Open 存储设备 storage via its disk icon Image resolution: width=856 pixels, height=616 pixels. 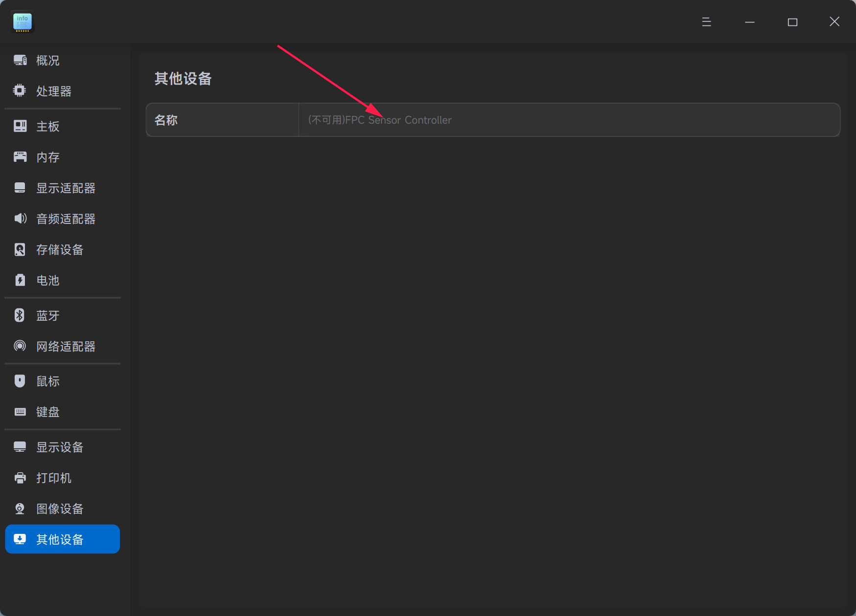point(20,249)
